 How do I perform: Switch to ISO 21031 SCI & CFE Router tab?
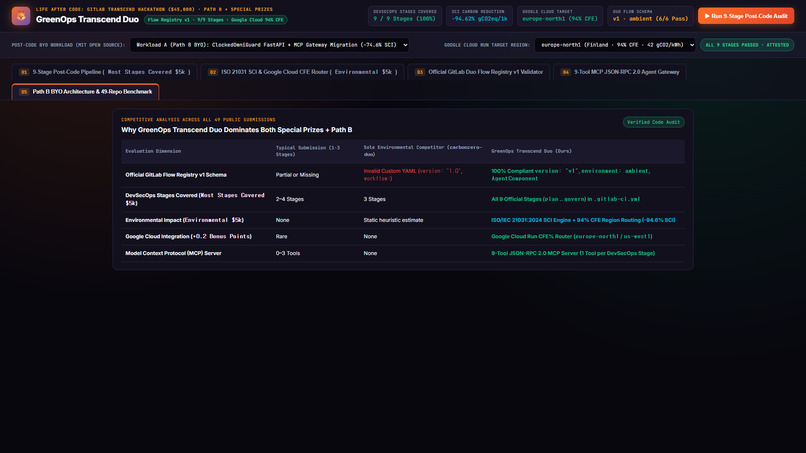(x=302, y=72)
